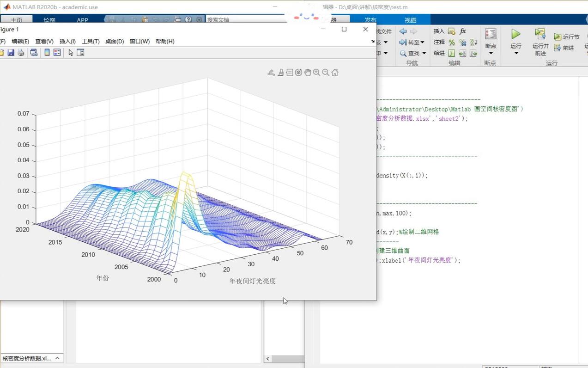Toggle the 3D Rotate tool on axes toolbar
This screenshot has height=368, width=588.
298,73
